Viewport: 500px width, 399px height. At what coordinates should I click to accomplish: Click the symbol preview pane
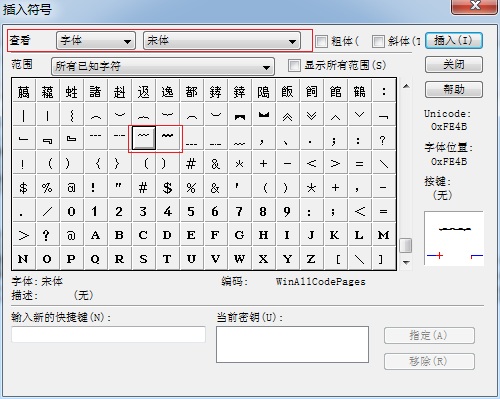(454, 238)
